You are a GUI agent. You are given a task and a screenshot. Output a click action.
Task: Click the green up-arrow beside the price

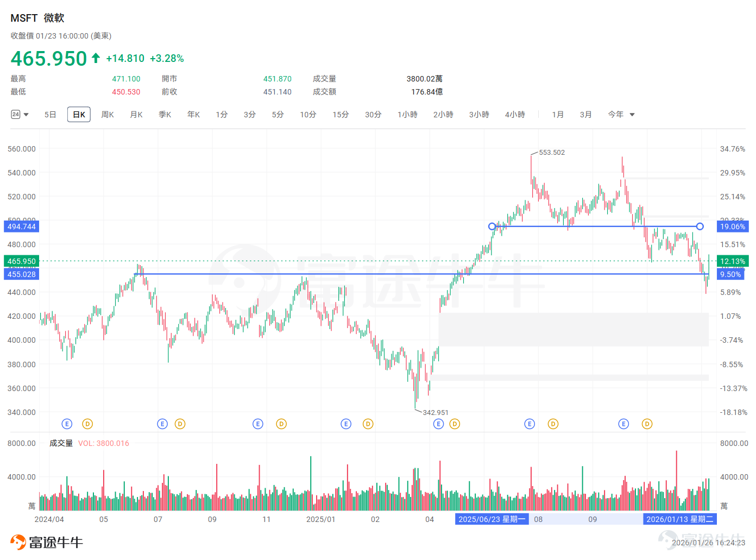tap(96, 58)
